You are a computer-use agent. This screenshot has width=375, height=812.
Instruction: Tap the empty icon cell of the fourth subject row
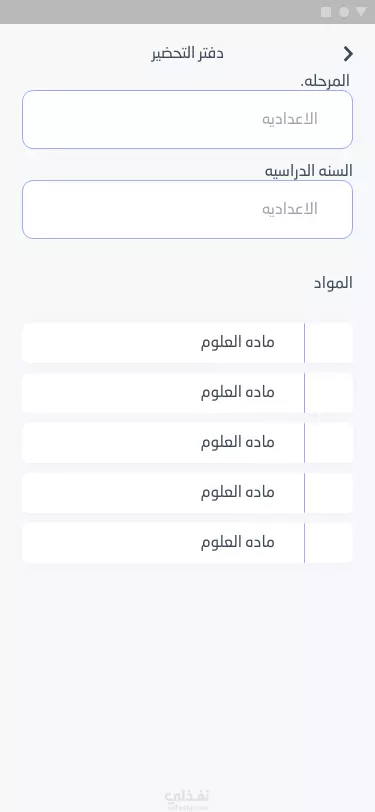[329, 492]
